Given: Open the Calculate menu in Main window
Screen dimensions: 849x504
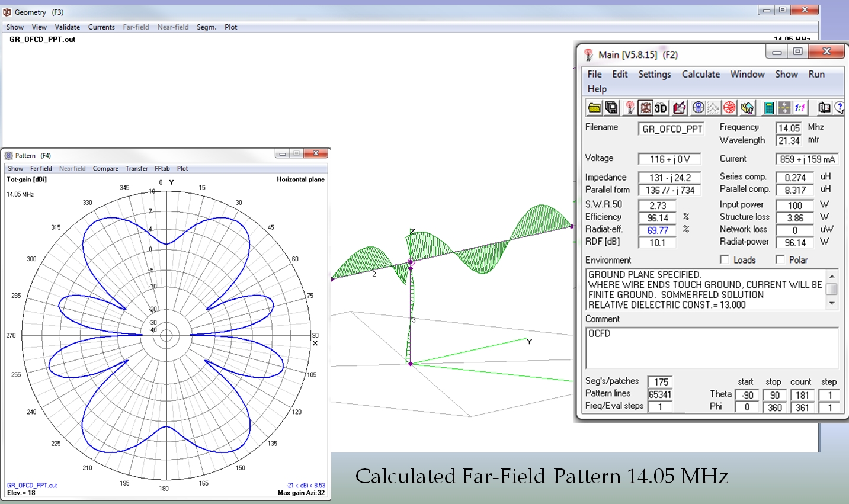Looking at the screenshot, I should tap(700, 74).
